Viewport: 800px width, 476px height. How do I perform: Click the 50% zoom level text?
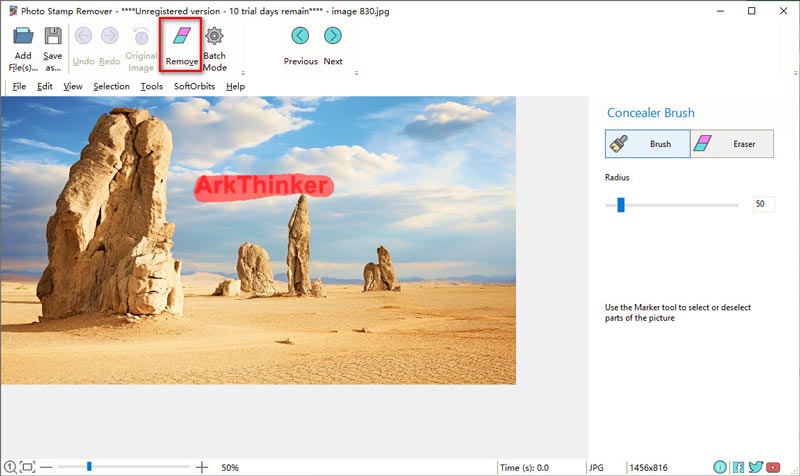tap(230, 467)
